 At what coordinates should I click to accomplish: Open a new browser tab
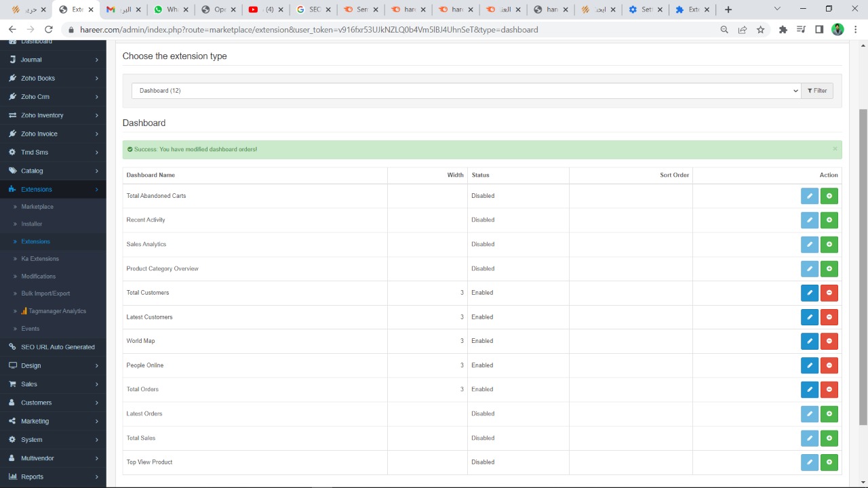pyautogui.click(x=728, y=9)
